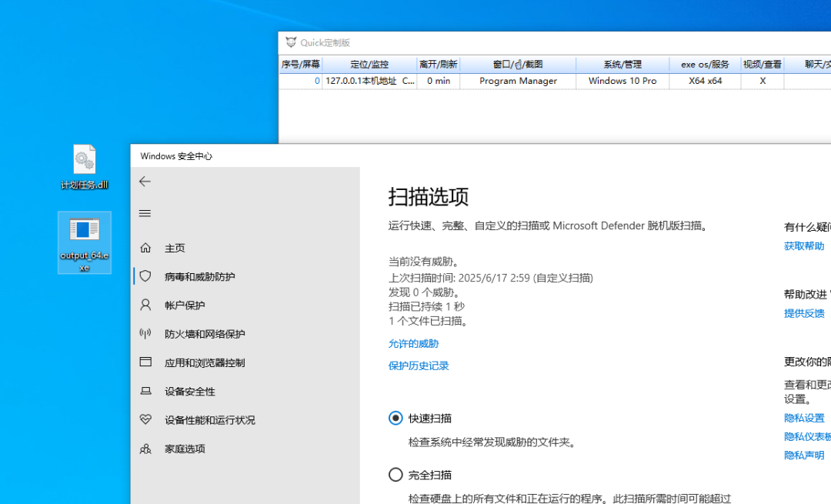Screen dimensions: 831x504
Task: Open 病毒和威胁防护 in the sidebar
Action: pyautogui.click(x=200, y=277)
